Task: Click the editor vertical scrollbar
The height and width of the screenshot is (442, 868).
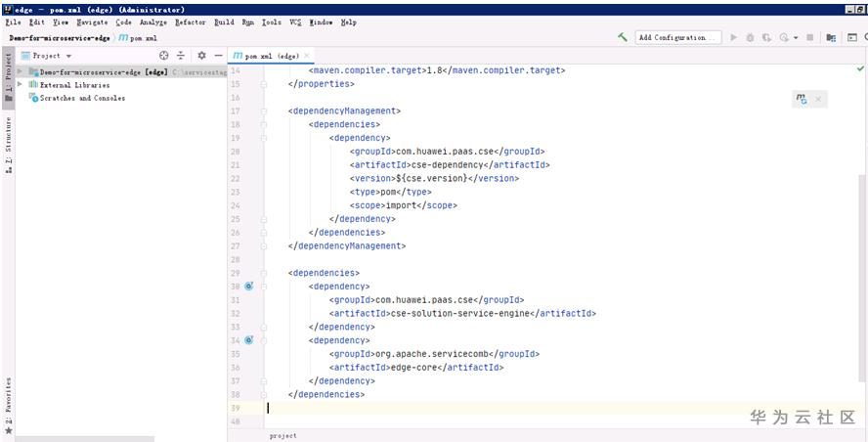Action: pyautogui.click(x=862, y=277)
